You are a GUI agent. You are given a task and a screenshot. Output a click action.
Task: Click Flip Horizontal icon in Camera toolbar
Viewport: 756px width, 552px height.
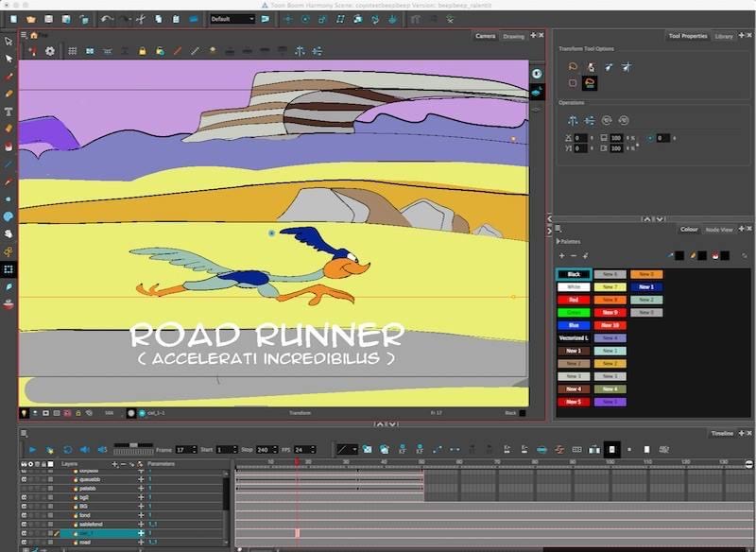point(300,51)
